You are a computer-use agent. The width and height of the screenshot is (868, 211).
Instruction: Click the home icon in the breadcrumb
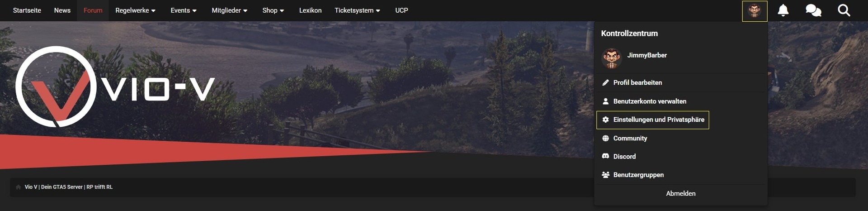point(18,187)
